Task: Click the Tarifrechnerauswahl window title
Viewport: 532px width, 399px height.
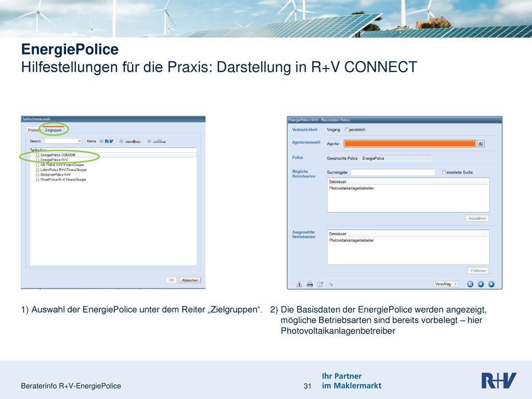Action: click(36, 119)
